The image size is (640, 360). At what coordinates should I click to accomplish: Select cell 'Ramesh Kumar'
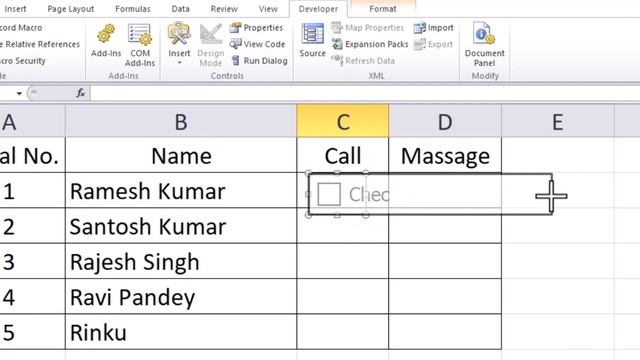[181, 191]
